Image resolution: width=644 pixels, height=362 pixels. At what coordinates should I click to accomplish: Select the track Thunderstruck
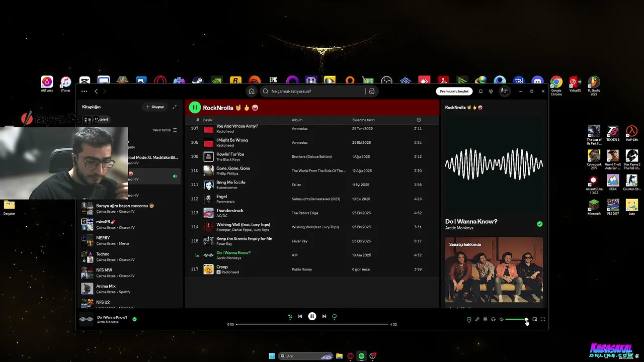pyautogui.click(x=312, y=213)
